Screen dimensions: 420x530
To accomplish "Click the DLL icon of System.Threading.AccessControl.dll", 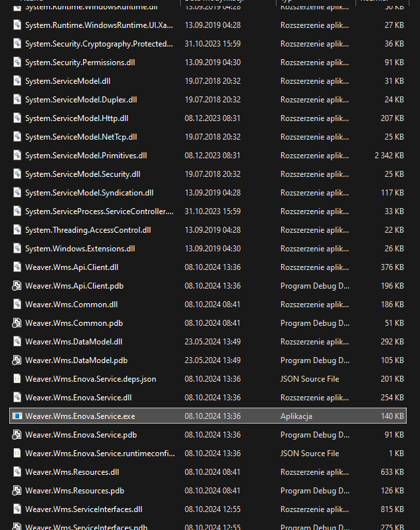I will [x=17, y=230].
